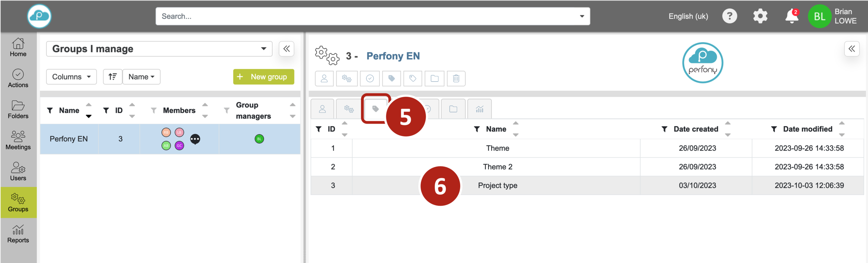Click the New group button

pyautogui.click(x=263, y=77)
